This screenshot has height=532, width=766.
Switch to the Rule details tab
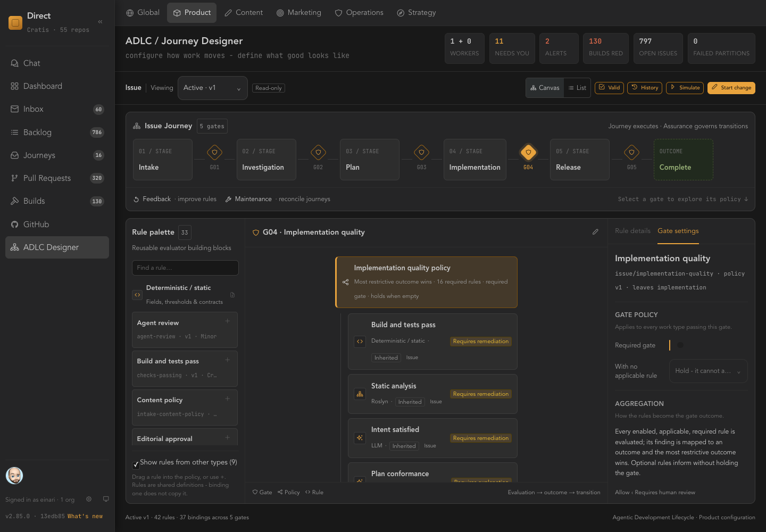click(632, 231)
